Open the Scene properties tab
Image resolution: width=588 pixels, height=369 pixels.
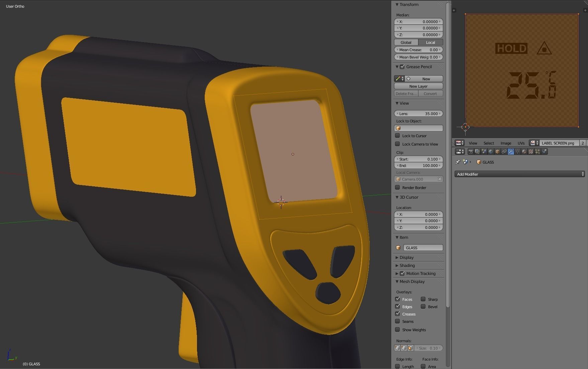click(484, 152)
